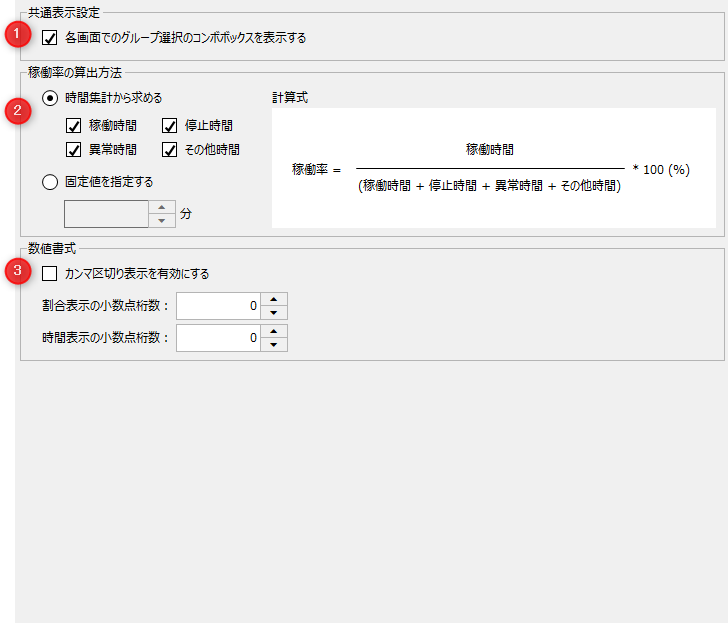Click the 割合表示の小数点桁数 input field
728x623 pixels.
(x=218, y=306)
